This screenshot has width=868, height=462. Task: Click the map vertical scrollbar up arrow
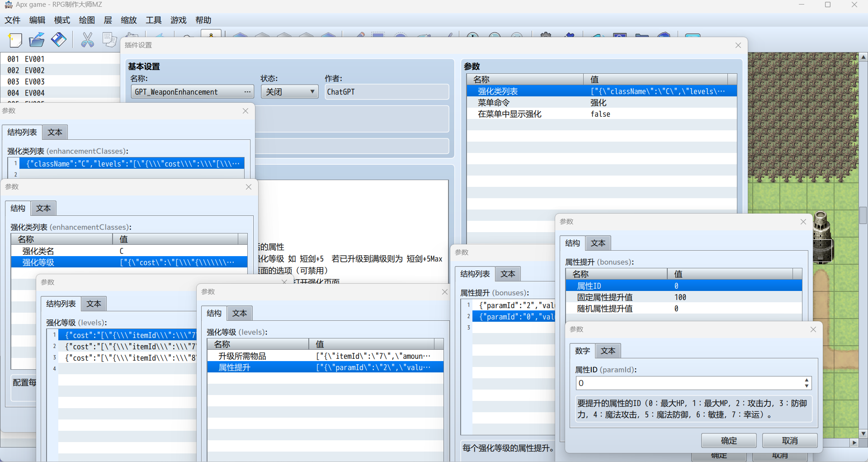click(x=863, y=57)
